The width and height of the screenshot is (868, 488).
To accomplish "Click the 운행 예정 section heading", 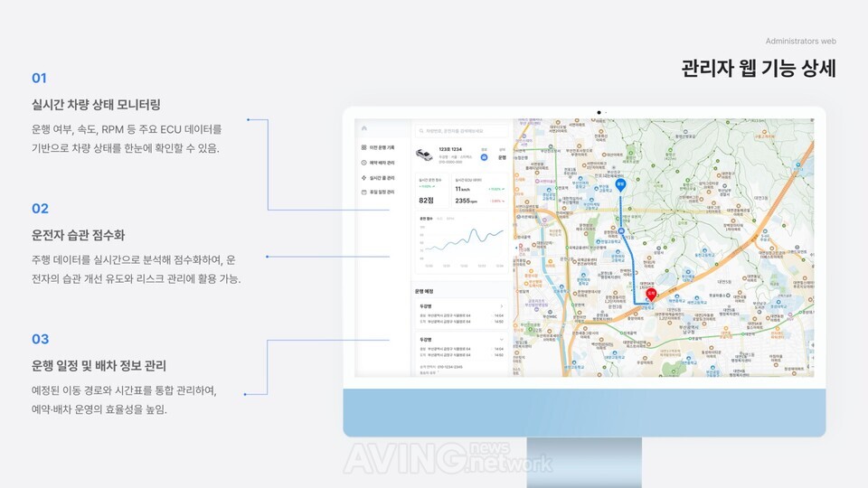I will (x=424, y=291).
